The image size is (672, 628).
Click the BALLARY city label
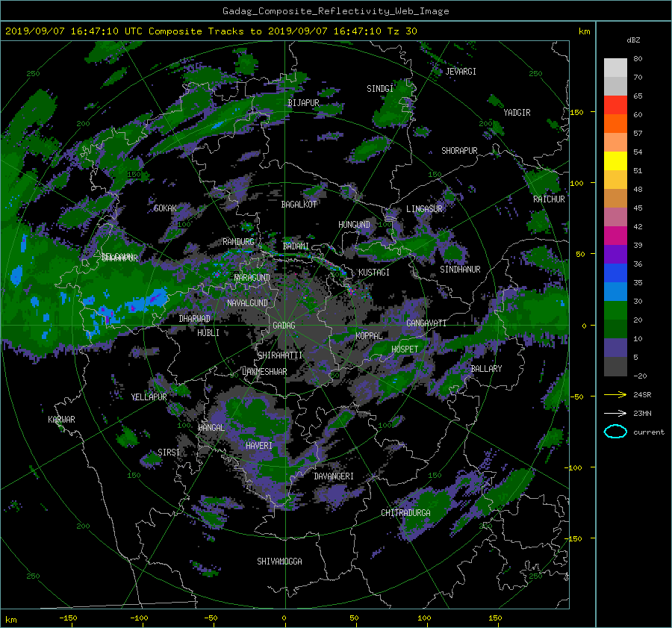tap(486, 369)
